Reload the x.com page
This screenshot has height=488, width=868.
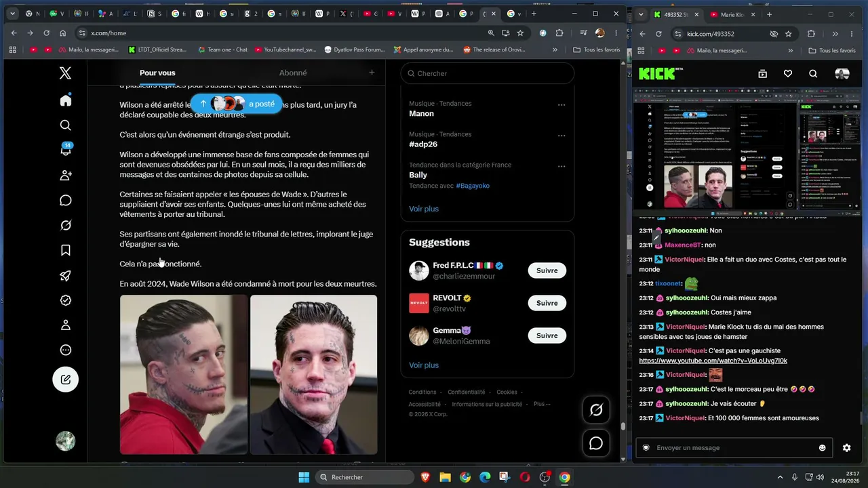(46, 33)
